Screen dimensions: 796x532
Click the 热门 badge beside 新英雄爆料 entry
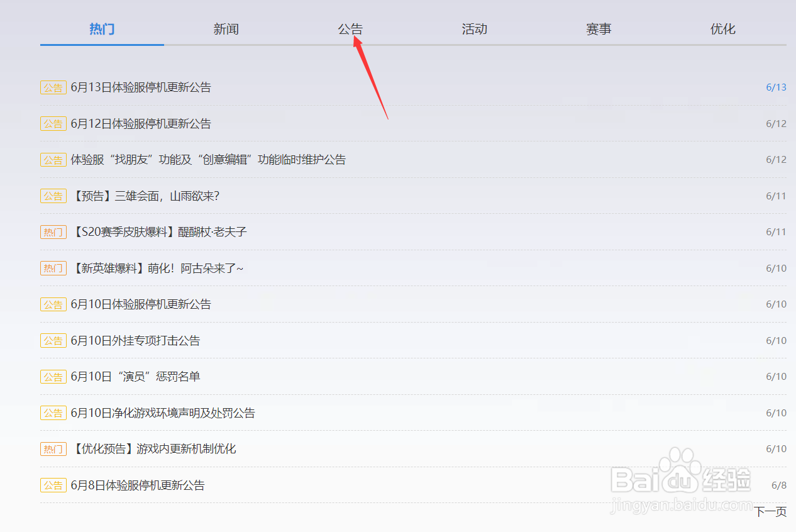pyautogui.click(x=53, y=268)
